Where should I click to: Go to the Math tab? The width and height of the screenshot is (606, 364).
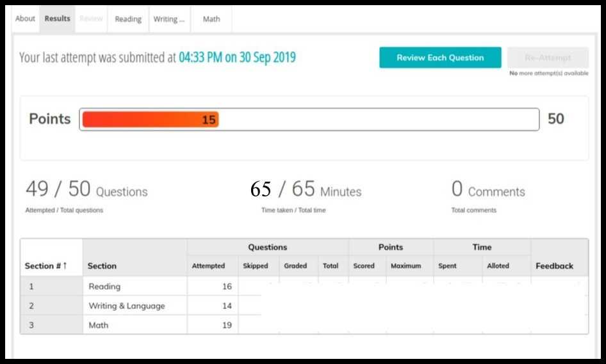point(211,19)
